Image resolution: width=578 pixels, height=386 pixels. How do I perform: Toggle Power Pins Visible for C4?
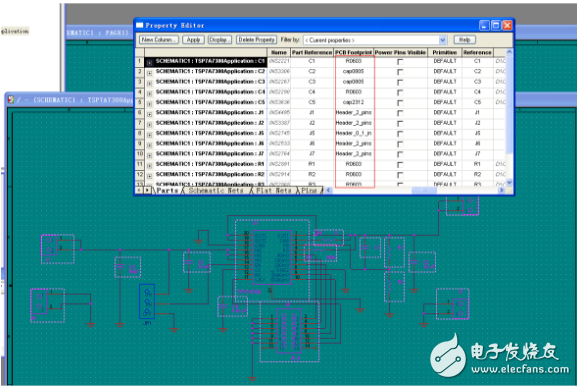tap(400, 93)
